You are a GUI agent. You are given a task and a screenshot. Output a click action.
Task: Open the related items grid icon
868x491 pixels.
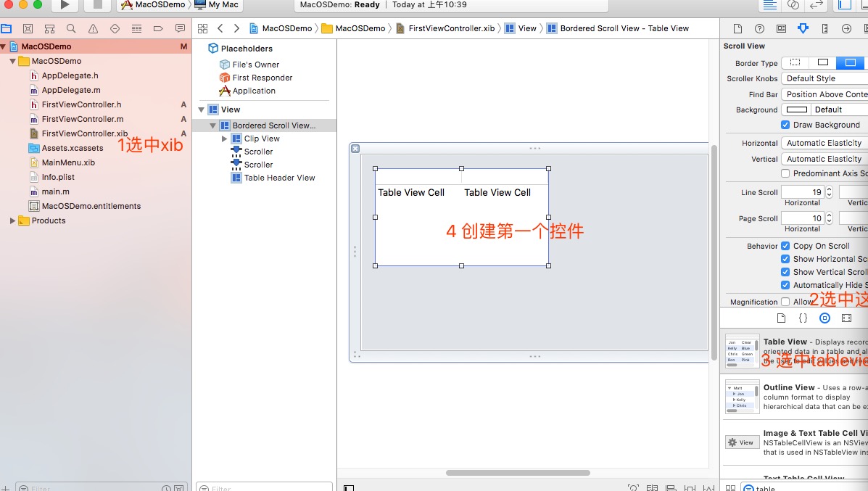point(202,28)
